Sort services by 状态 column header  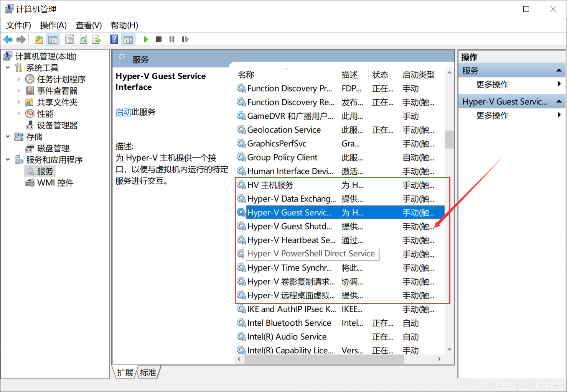pyautogui.click(x=384, y=75)
